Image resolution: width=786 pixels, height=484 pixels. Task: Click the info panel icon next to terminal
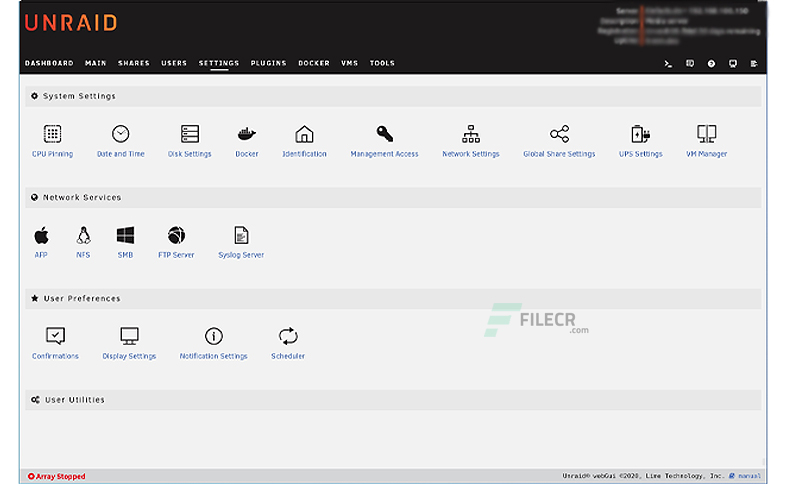(x=690, y=64)
